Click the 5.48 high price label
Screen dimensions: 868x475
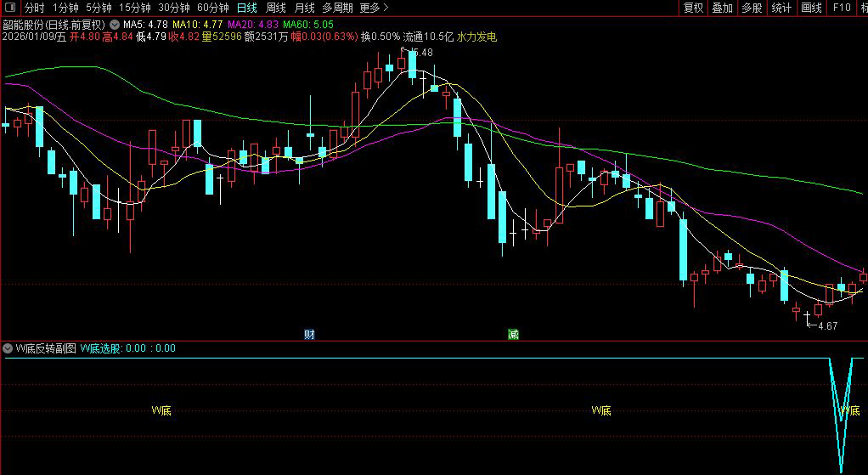click(x=423, y=53)
